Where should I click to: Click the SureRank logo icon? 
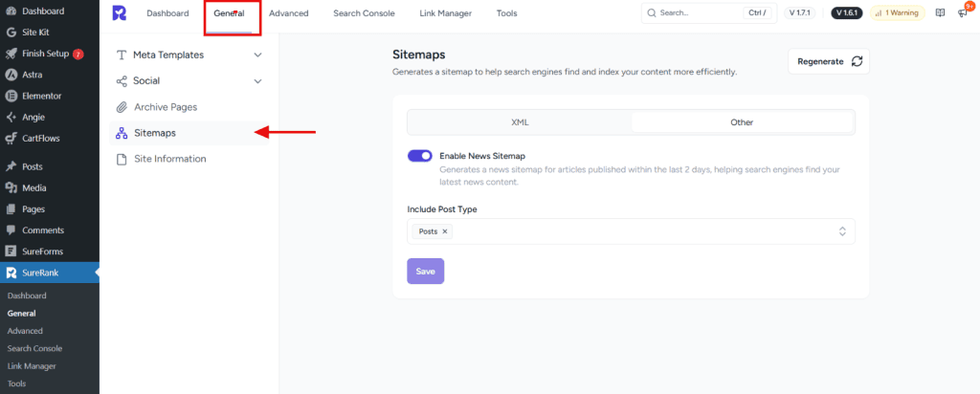coord(119,13)
